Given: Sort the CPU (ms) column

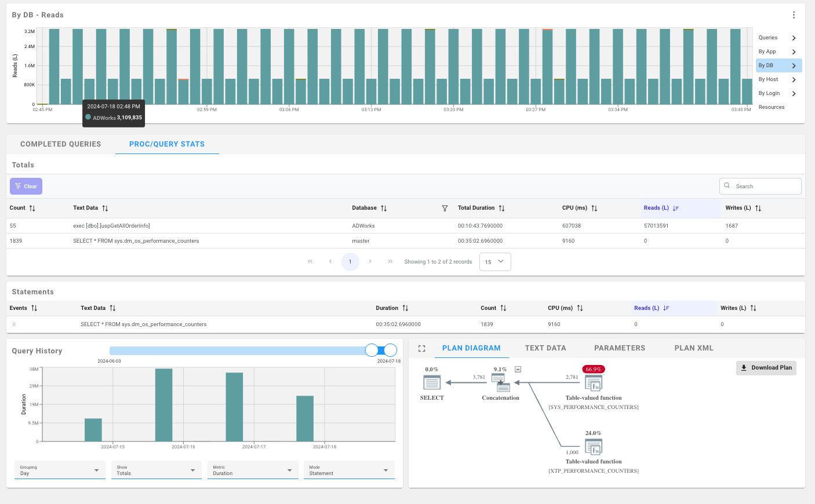Looking at the screenshot, I should [x=594, y=207].
